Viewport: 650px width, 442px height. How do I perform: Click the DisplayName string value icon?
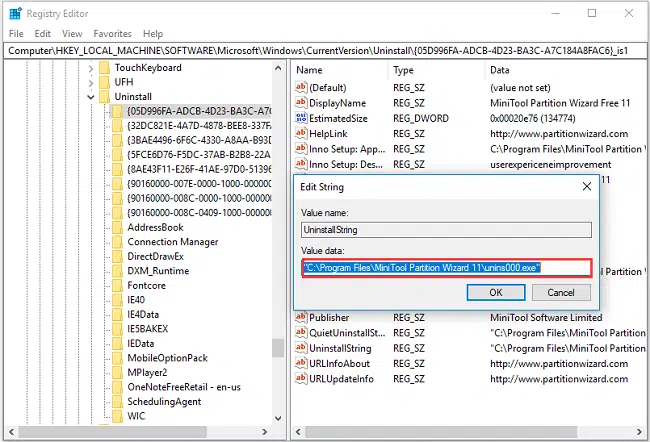302,103
